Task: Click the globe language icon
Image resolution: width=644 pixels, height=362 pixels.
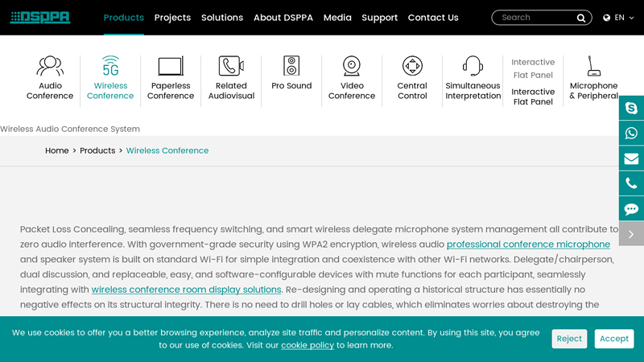Action: [607, 18]
